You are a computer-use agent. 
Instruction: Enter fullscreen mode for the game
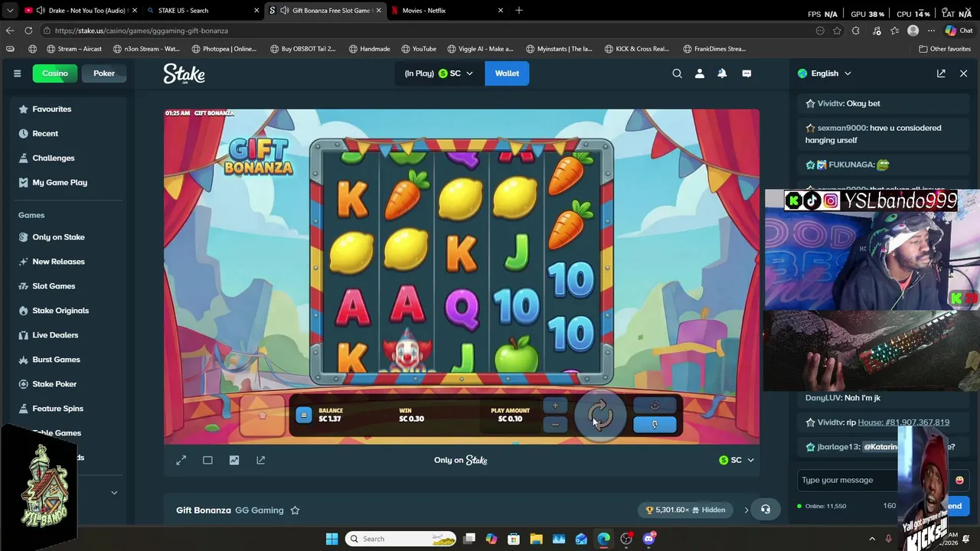coord(181,460)
